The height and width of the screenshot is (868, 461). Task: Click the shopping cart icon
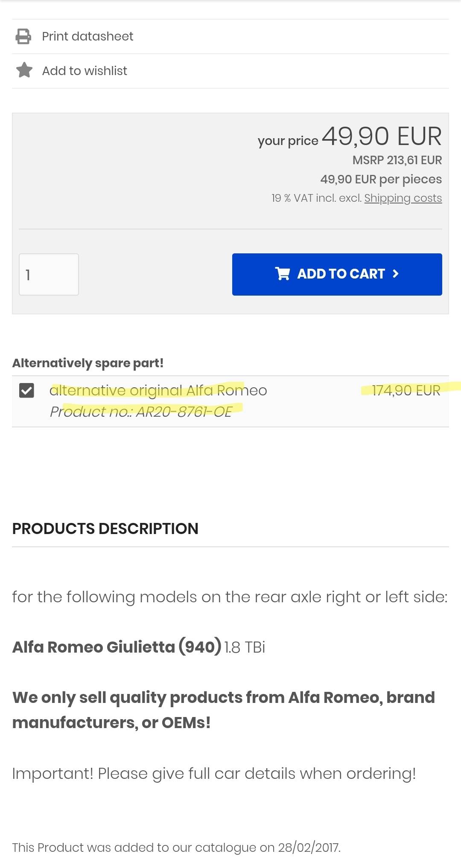tap(283, 274)
